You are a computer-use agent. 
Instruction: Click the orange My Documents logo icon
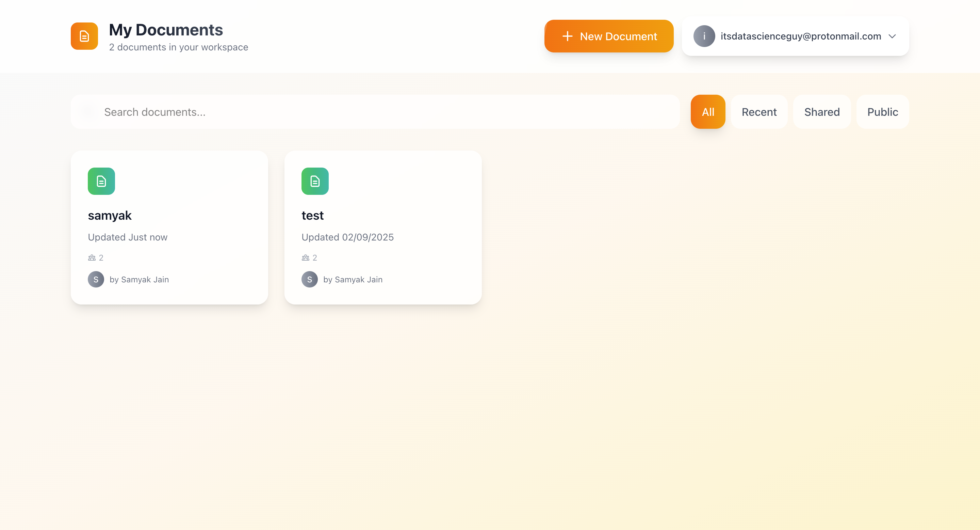84,36
